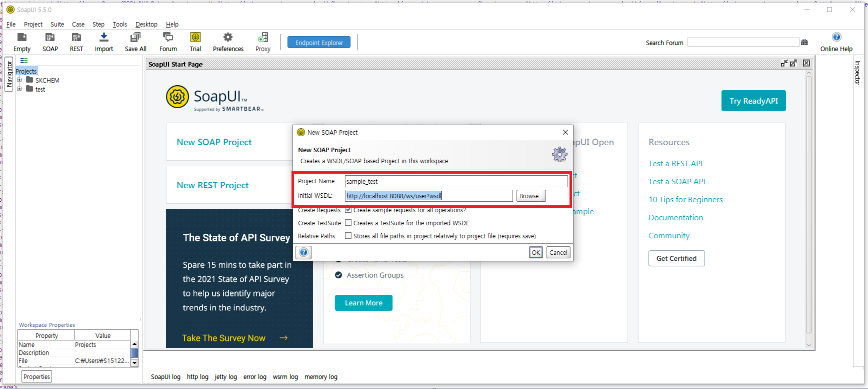Open the Step menu
Screen dimensions: 868x389
pyautogui.click(x=98, y=24)
